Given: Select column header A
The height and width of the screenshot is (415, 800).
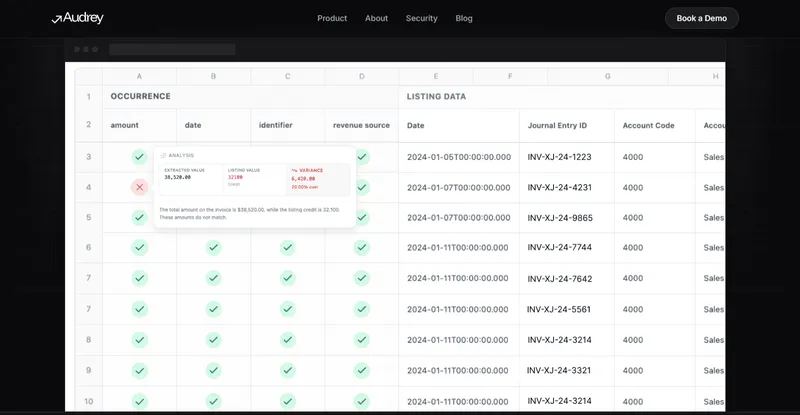Looking at the screenshot, I should tap(139, 76).
